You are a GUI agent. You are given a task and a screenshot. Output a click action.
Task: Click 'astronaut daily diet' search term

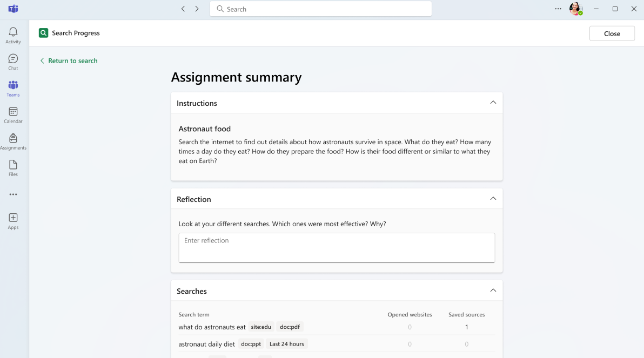pos(206,344)
